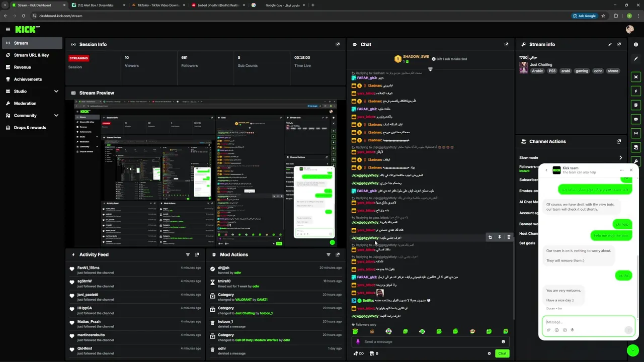Open chat settings gear icon
The width and height of the screenshot is (644, 362).
click(x=489, y=353)
